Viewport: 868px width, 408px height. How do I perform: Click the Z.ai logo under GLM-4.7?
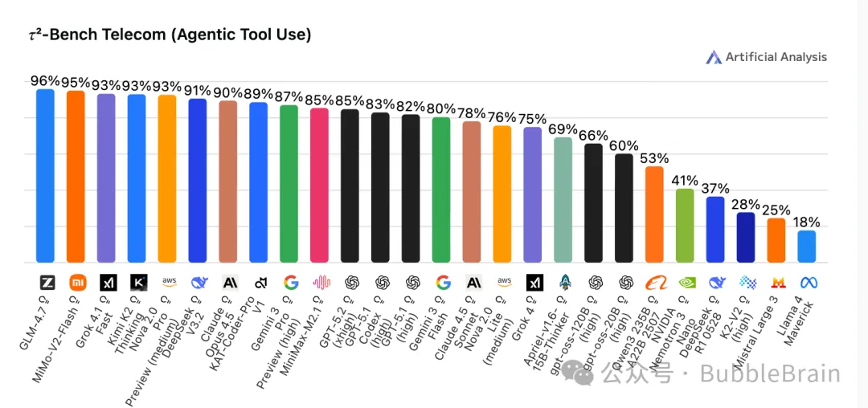click(46, 282)
